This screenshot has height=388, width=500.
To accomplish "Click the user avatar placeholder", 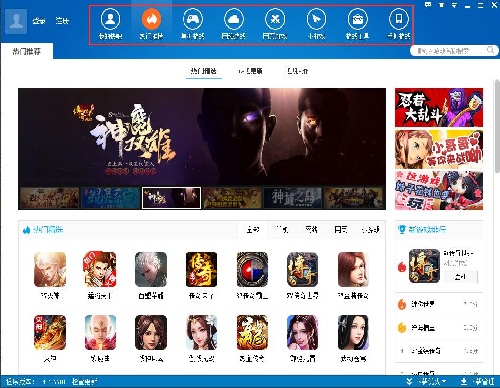I will [x=16, y=21].
